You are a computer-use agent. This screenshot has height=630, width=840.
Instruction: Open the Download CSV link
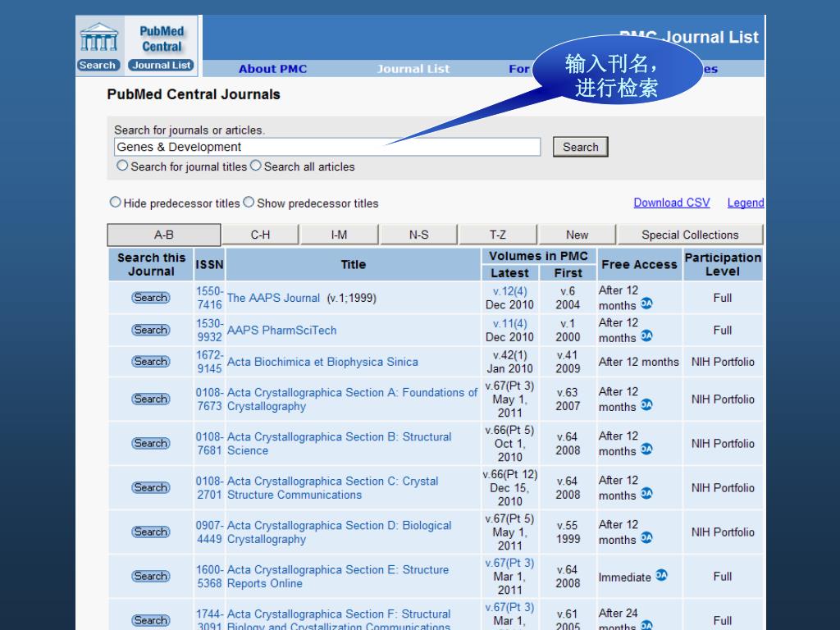671,203
